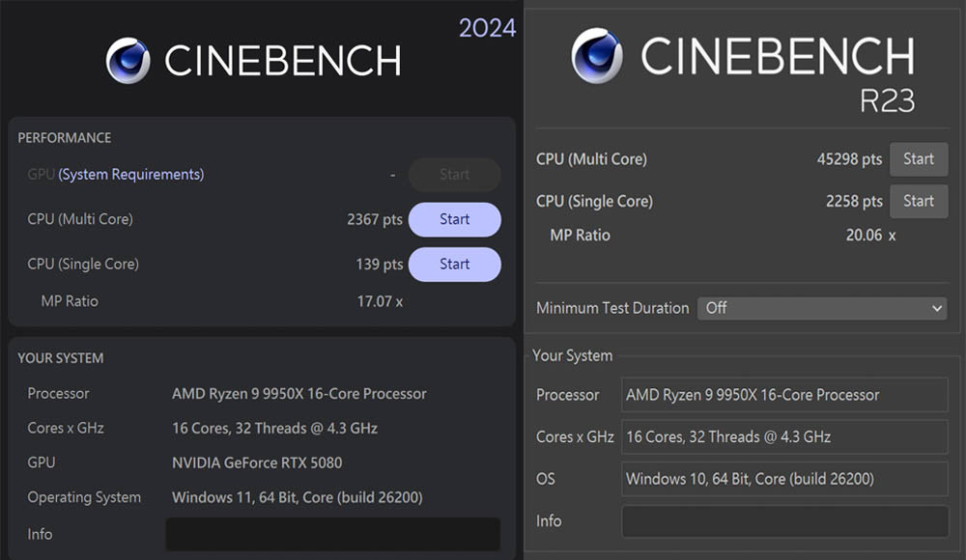Click the Info text field in Cinebench R23
The image size is (966, 560).
coord(783,521)
